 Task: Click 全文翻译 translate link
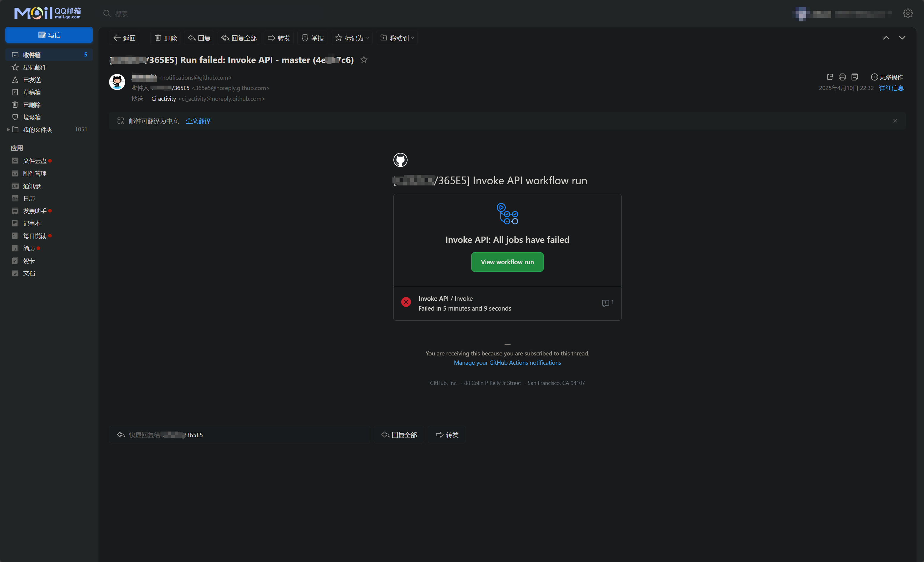(x=198, y=121)
